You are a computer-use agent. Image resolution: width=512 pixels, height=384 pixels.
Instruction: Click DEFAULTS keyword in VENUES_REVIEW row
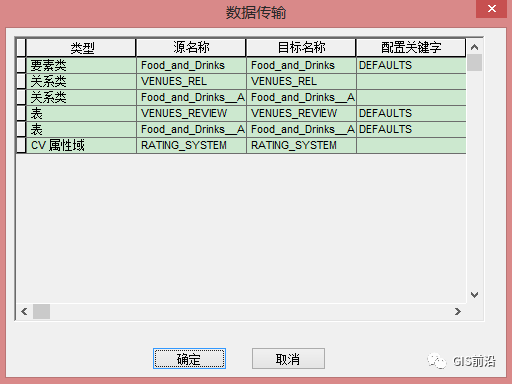click(x=411, y=113)
